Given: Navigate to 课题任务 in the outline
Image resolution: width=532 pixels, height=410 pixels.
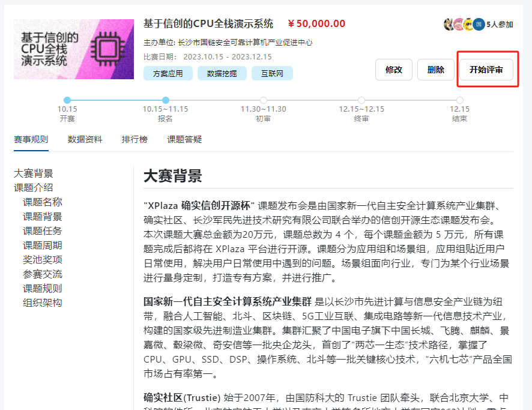Looking at the screenshot, I should tap(43, 231).
